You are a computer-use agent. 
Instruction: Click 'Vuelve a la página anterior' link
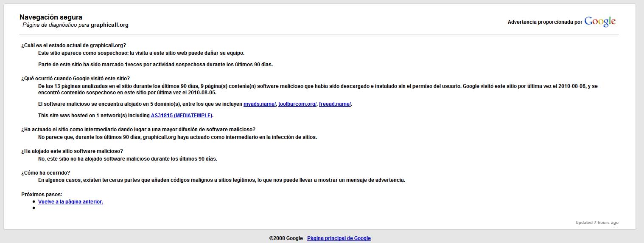(70, 202)
